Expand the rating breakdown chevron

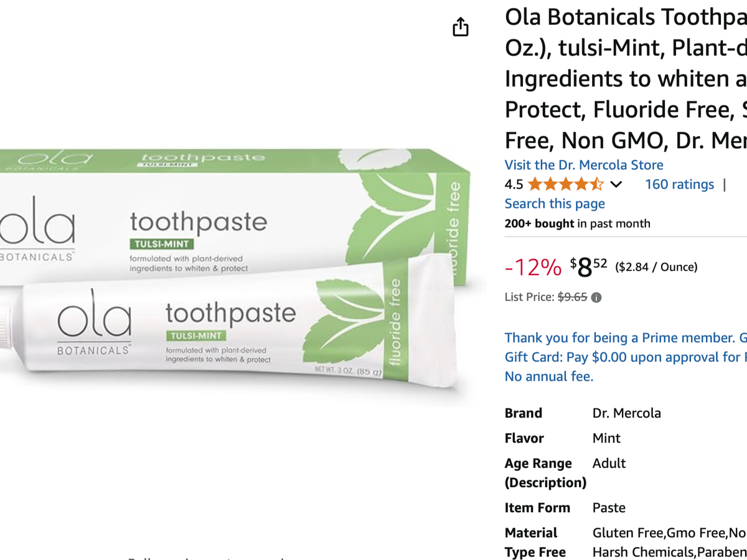click(616, 184)
